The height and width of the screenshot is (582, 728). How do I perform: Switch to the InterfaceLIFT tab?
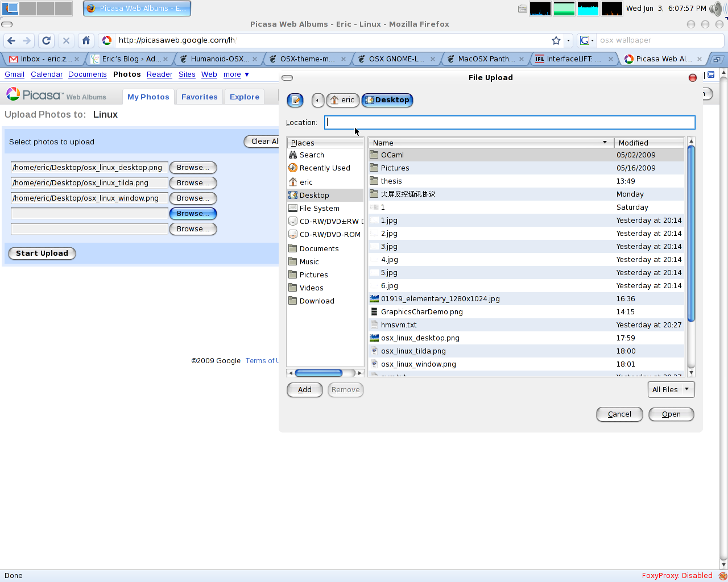click(x=575, y=59)
